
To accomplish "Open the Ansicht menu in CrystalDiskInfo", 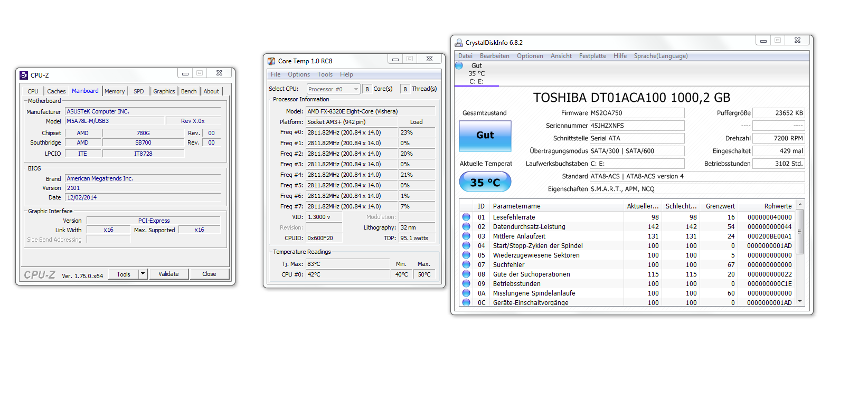I will pyautogui.click(x=561, y=56).
